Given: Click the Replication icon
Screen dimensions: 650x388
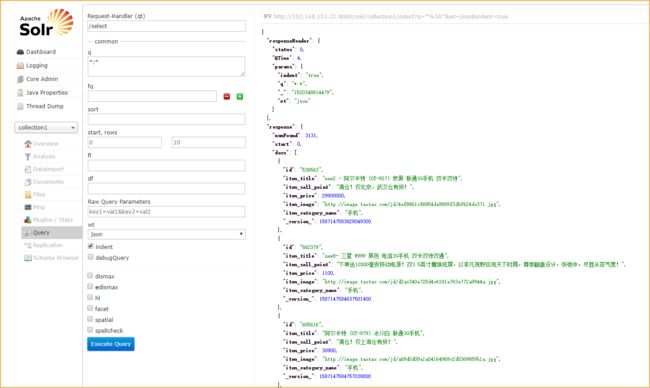Looking at the screenshot, I should (28, 245).
